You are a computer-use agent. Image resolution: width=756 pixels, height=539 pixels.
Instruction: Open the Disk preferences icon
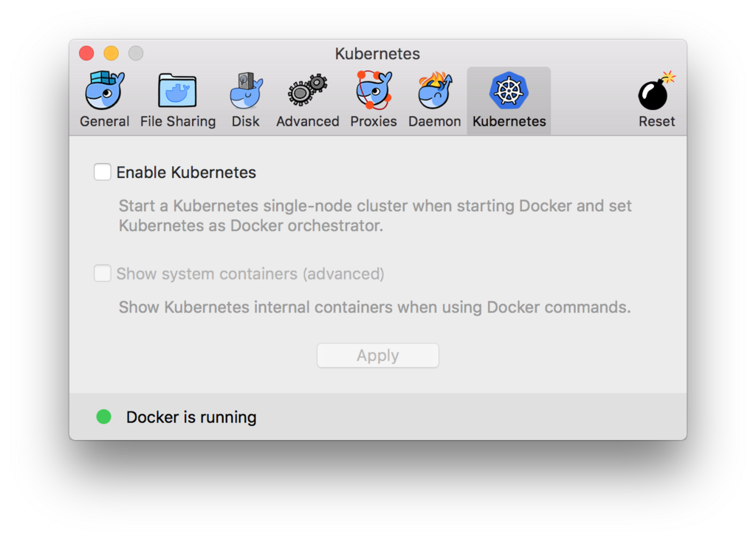click(246, 91)
